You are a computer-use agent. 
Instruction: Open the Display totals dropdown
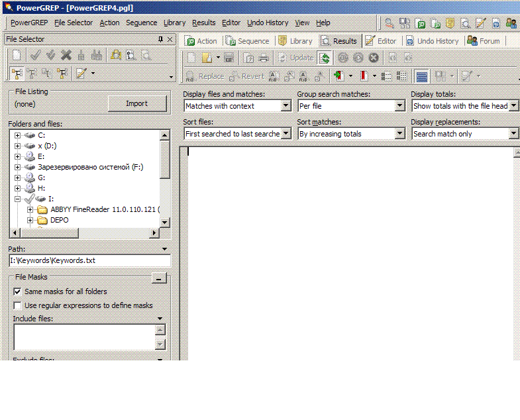(x=513, y=106)
